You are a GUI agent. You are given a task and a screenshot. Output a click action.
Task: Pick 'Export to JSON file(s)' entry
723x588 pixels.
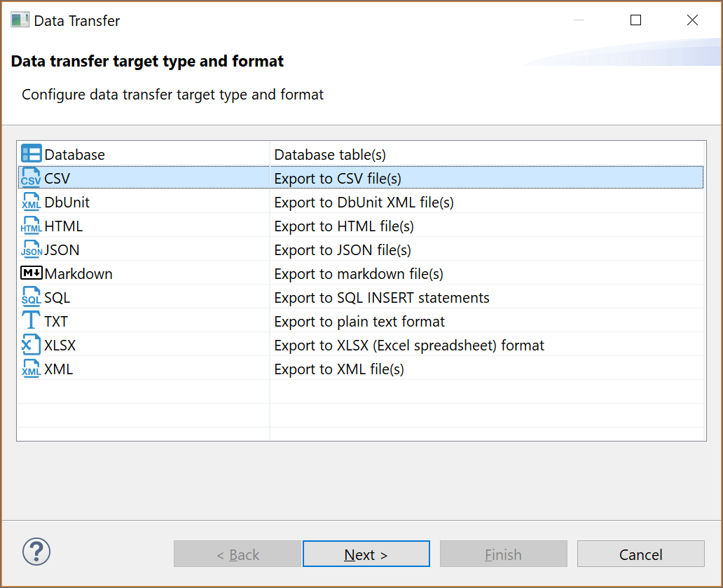coord(343,250)
